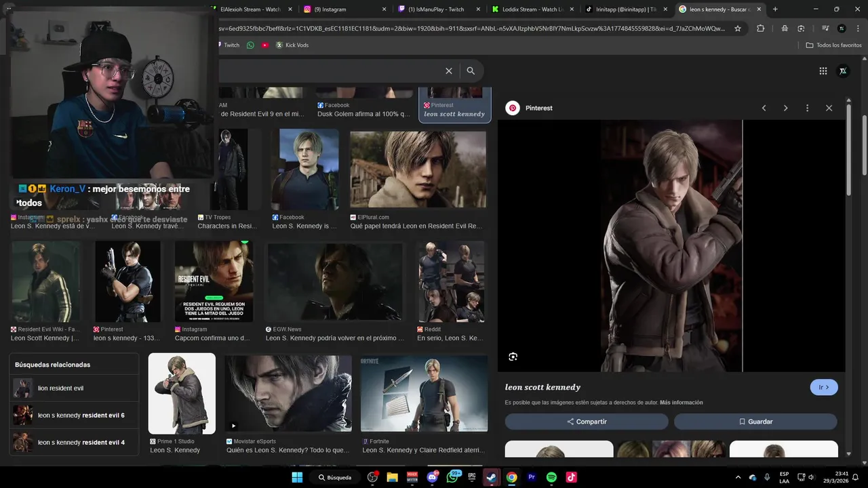Open TikTok app from the taskbar

pyautogui.click(x=572, y=477)
